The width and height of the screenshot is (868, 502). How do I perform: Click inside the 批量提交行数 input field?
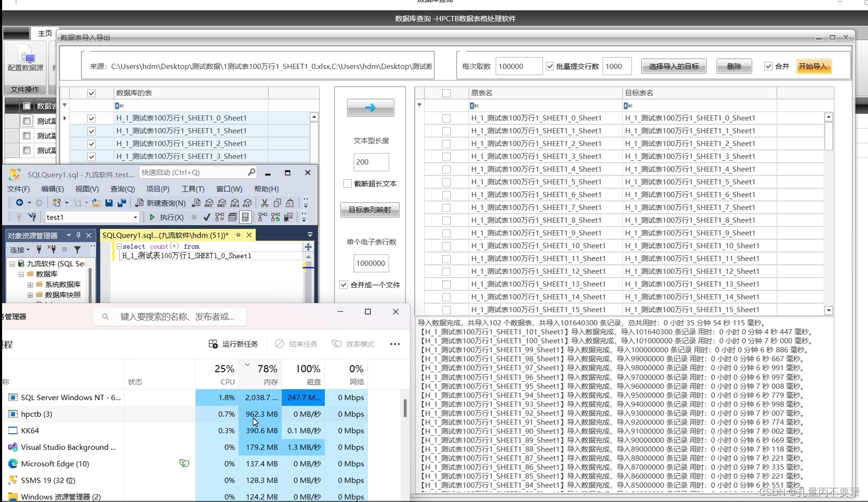[x=616, y=66]
